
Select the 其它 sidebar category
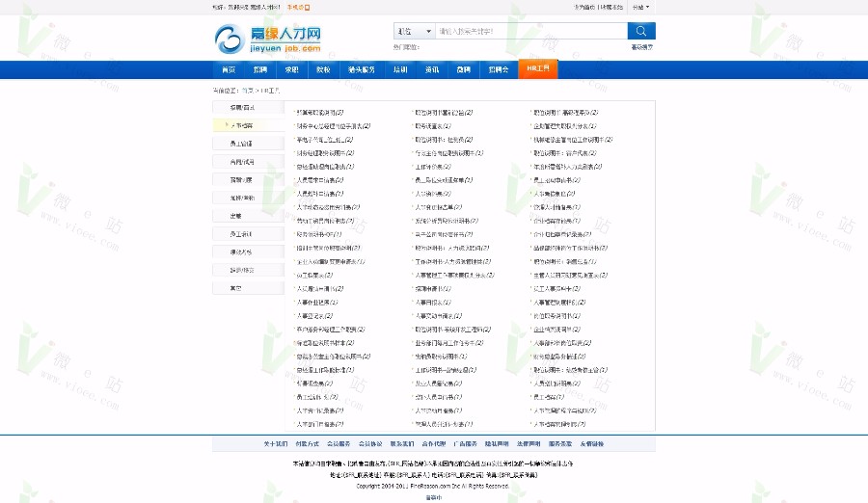248,288
